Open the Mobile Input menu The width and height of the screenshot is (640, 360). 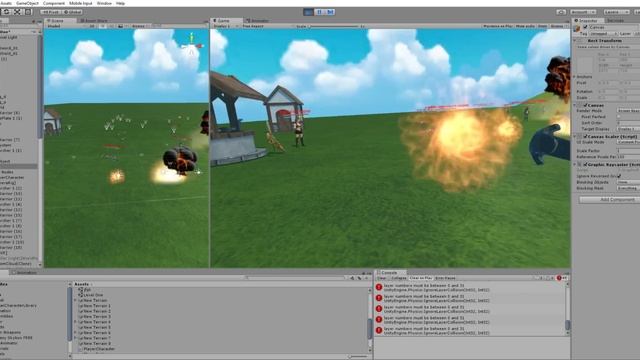(x=80, y=3)
